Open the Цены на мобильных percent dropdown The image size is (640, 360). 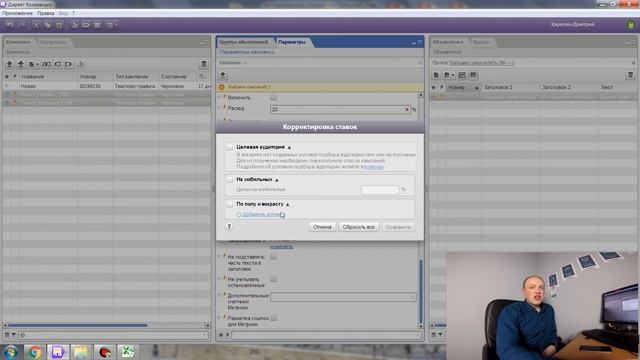point(380,189)
